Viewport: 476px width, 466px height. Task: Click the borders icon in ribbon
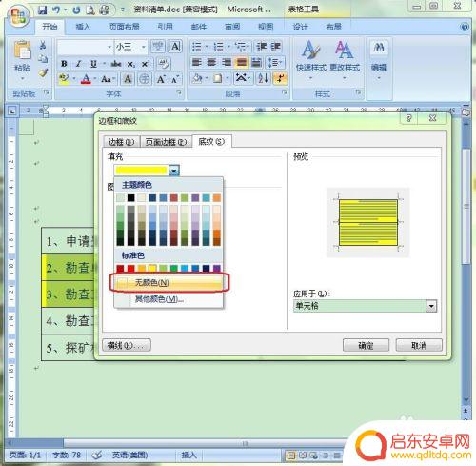(x=218, y=78)
